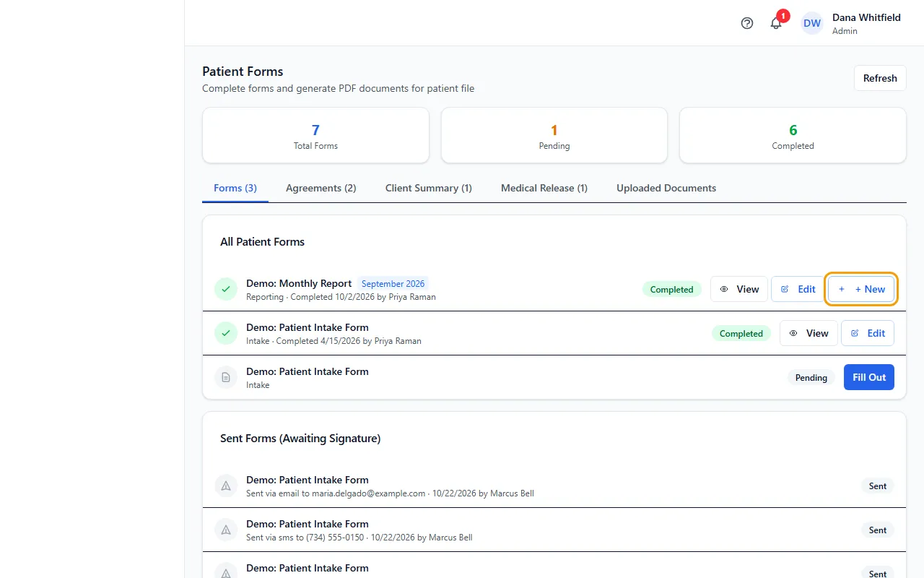Click 'All Patient Forms' heading
Screen dimensions: 924x578
click(263, 241)
